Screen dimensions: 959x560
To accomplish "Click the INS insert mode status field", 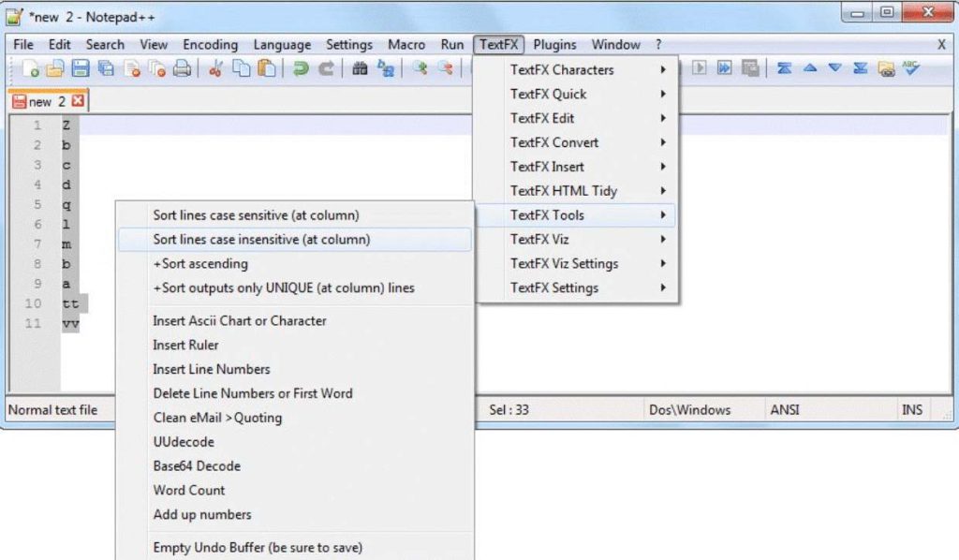I will [912, 410].
